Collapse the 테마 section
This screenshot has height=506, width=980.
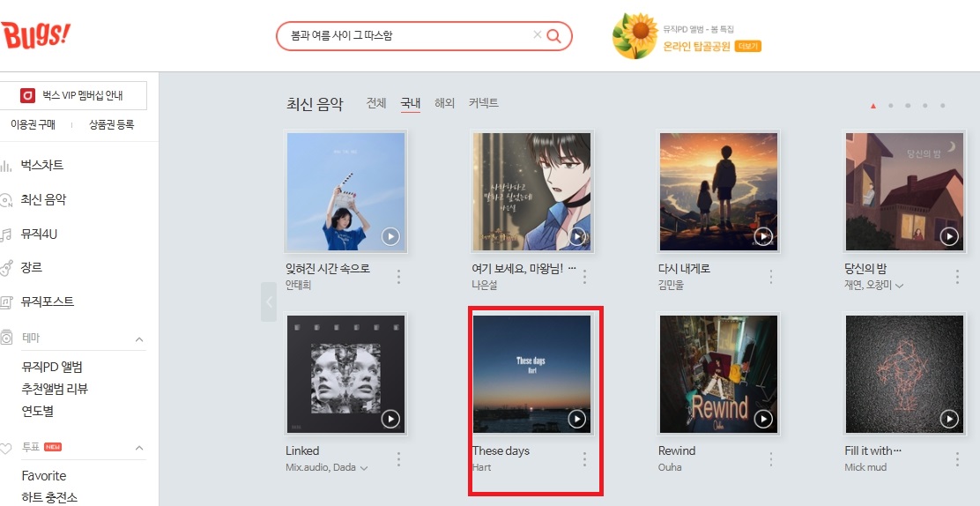pyautogui.click(x=139, y=339)
